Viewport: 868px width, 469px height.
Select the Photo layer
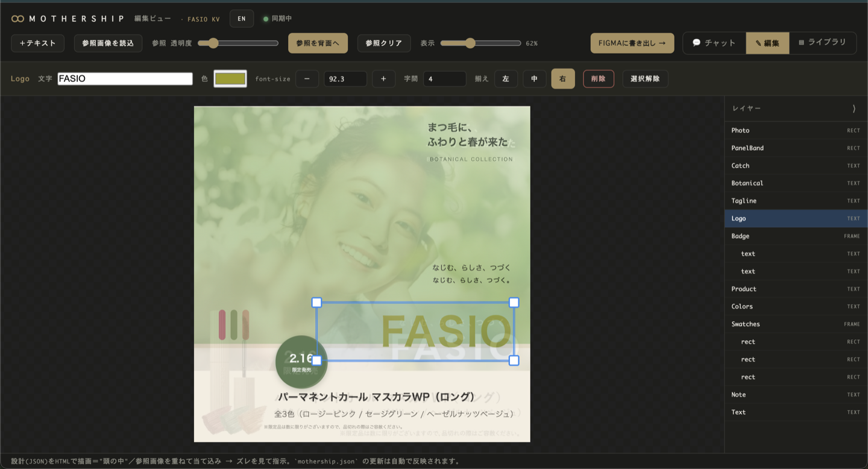796,131
